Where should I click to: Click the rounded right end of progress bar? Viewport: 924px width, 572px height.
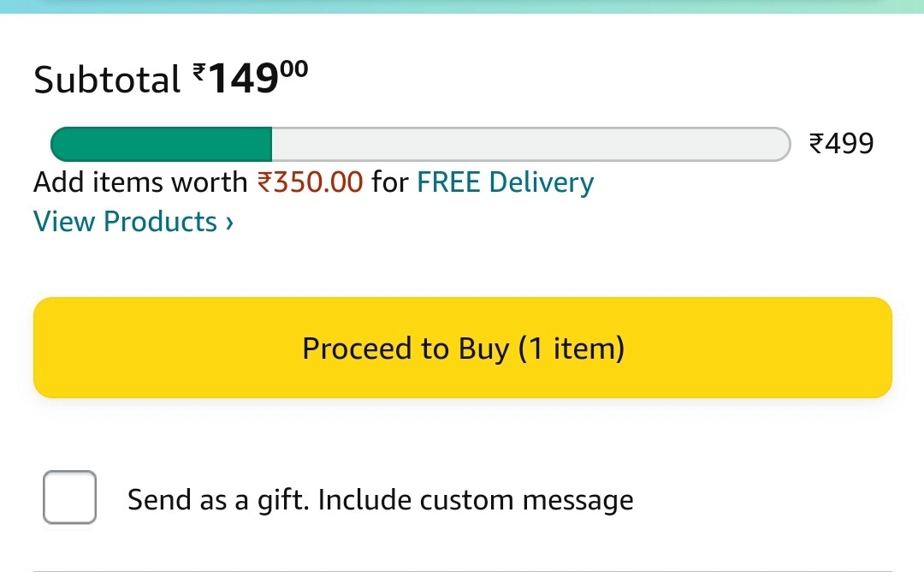779,144
